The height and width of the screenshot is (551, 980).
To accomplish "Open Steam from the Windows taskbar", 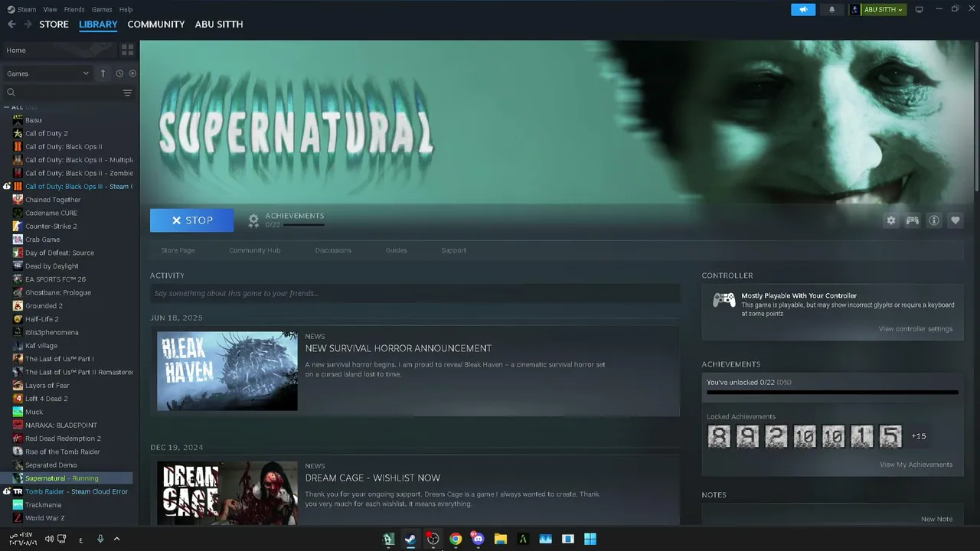I will point(410,539).
